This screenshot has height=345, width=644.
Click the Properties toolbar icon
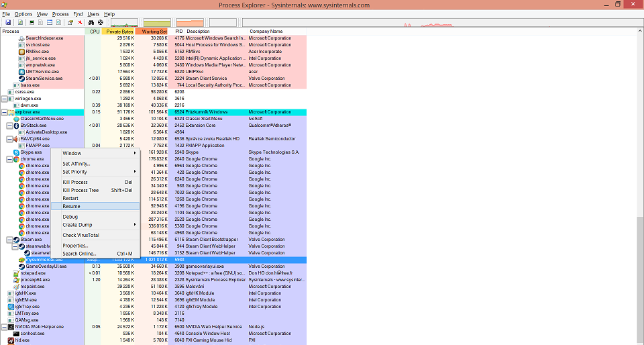[x=70, y=23]
